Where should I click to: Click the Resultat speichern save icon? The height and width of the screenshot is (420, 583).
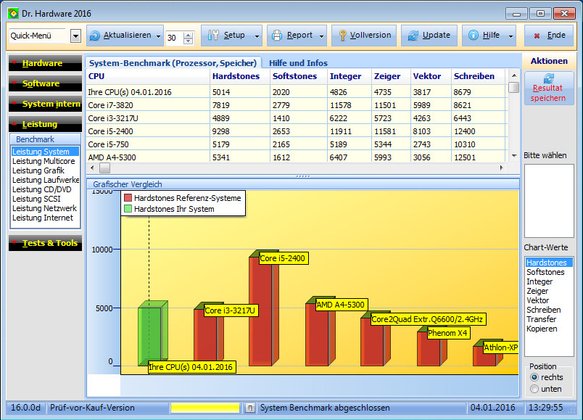point(548,78)
